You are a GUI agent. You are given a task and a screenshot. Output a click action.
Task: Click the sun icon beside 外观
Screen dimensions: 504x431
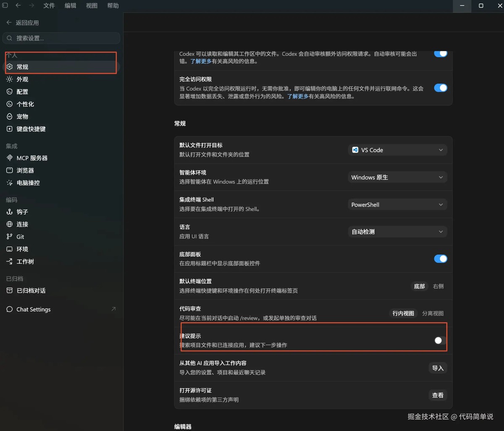pos(10,79)
